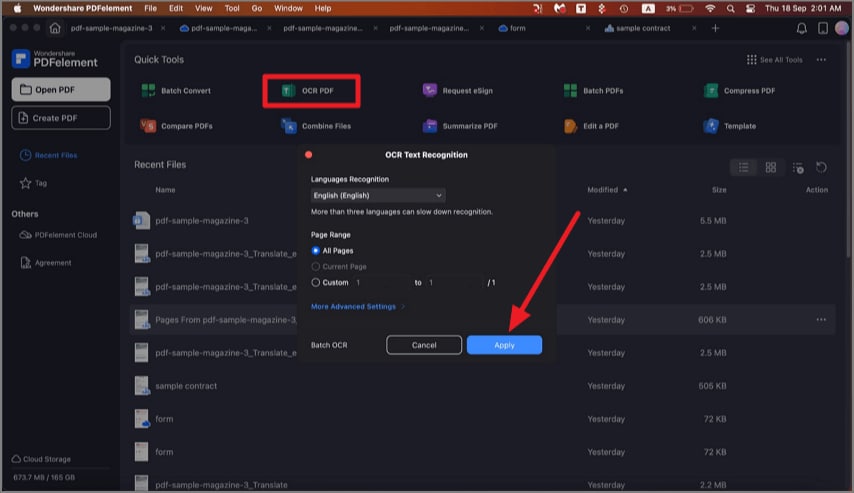Sort files by Size column header

[719, 190]
